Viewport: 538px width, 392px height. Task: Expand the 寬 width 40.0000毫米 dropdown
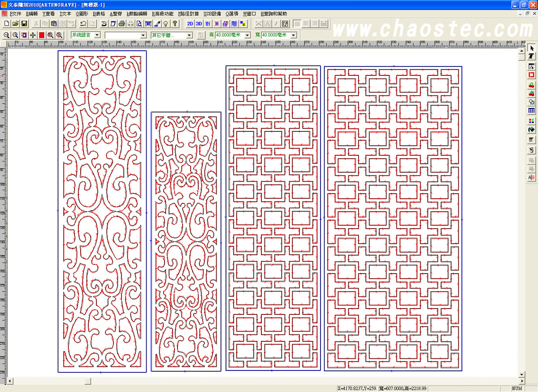pos(294,35)
